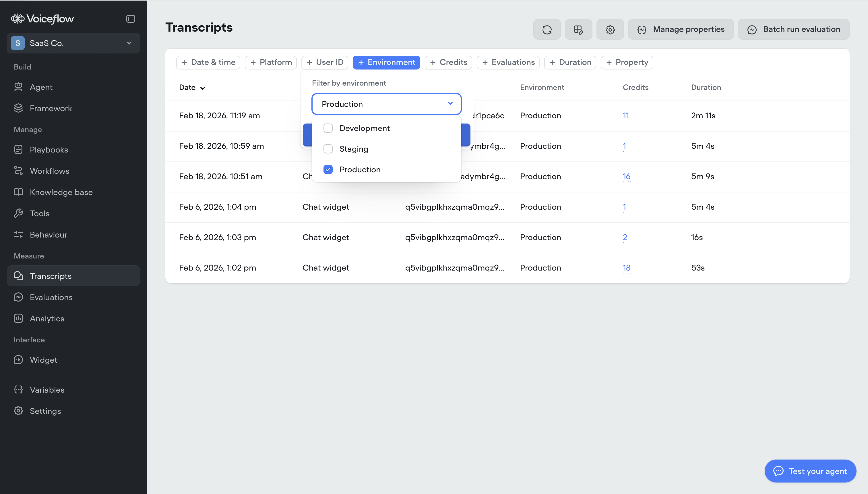This screenshot has height=494, width=868.
Task: Check the Staging environment checkbox
Action: point(328,149)
